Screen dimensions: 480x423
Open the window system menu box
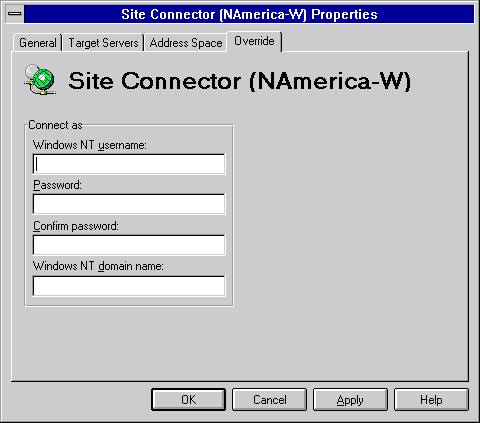tap(15, 14)
